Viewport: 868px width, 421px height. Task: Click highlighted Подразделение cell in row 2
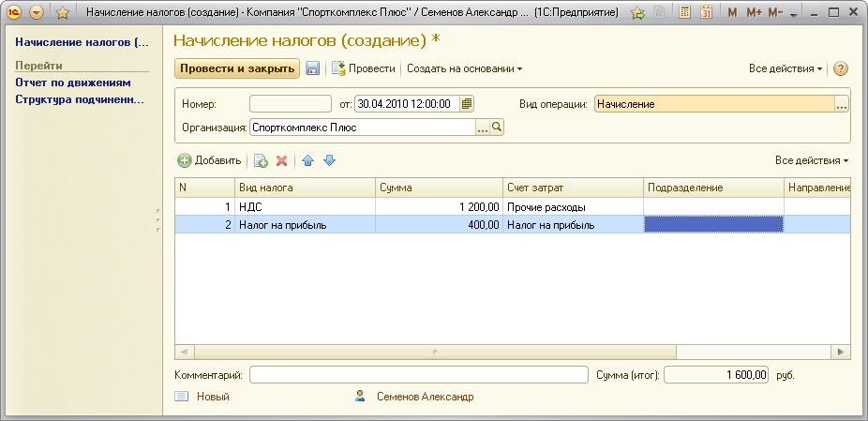pos(713,224)
